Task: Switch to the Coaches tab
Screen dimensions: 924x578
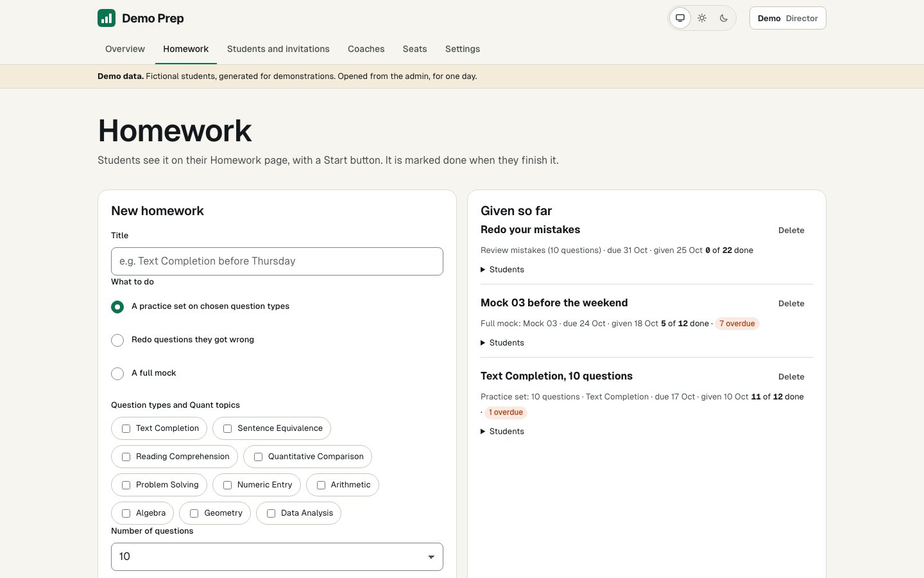Action: [x=366, y=49]
